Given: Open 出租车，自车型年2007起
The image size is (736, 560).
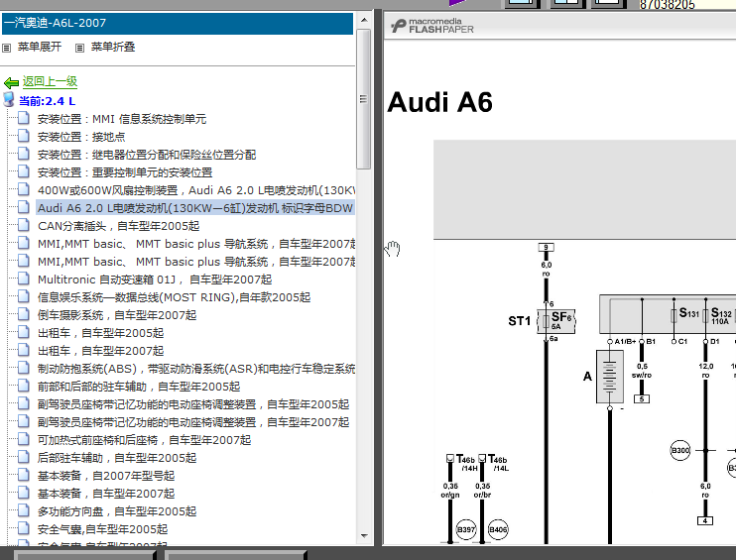Looking at the screenshot, I should (100, 351).
